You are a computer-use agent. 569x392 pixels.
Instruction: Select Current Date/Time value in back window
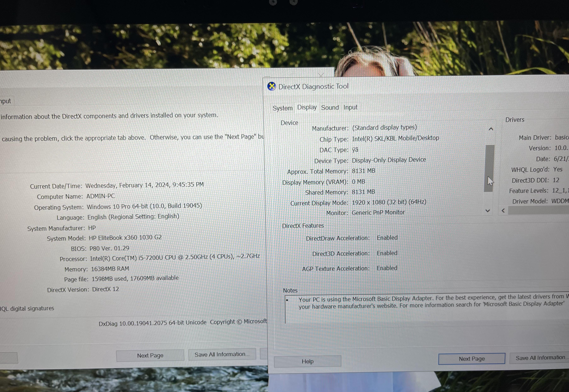[144, 185]
